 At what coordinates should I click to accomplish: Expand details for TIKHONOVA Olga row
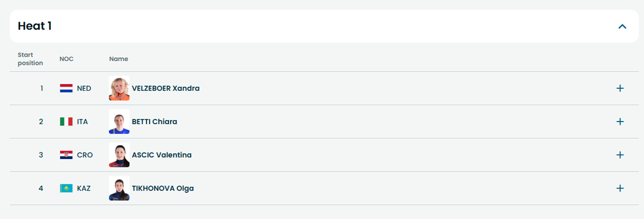620,188
